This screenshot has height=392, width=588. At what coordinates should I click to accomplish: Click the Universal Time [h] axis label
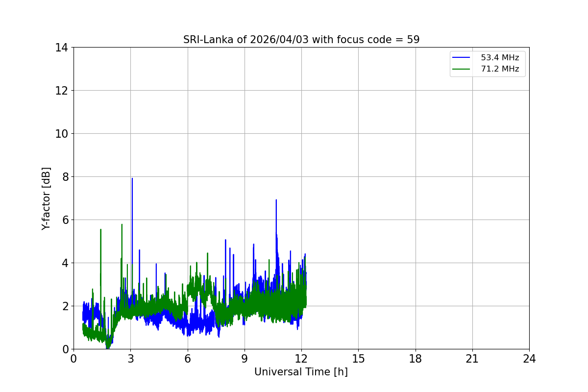pyautogui.click(x=301, y=372)
